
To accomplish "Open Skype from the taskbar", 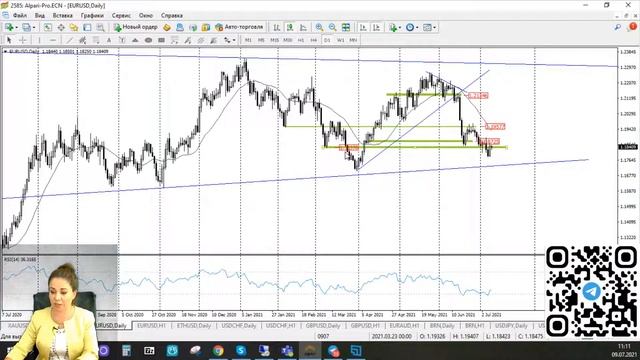I will [241, 351].
